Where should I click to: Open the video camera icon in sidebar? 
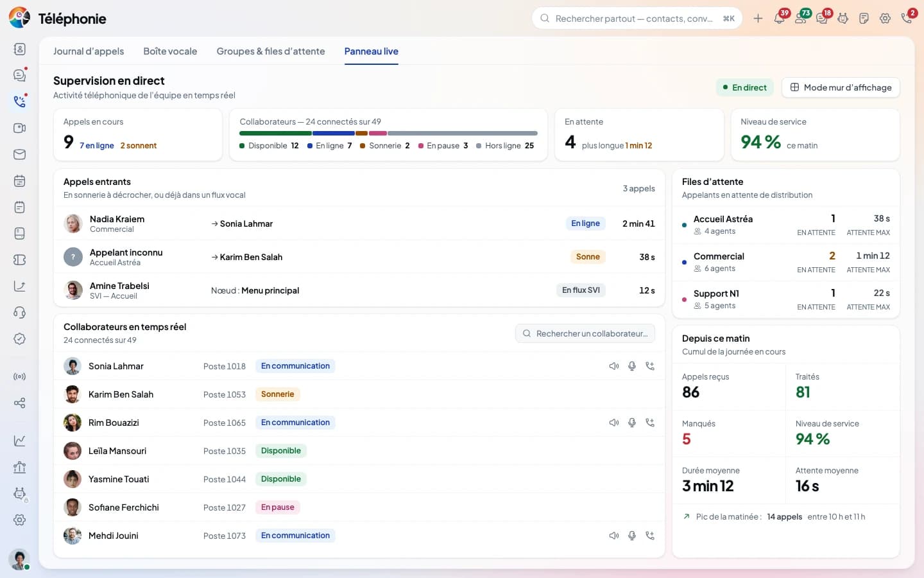coord(20,128)
